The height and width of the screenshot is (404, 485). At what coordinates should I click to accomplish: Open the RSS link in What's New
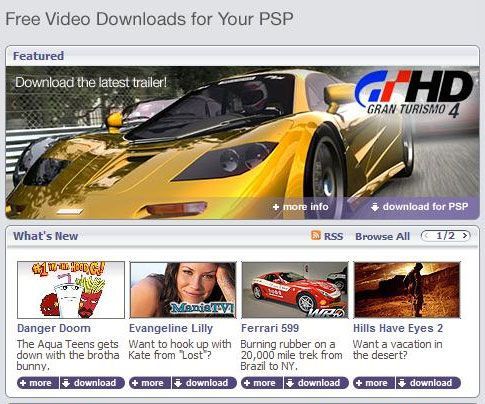[333, 236]
